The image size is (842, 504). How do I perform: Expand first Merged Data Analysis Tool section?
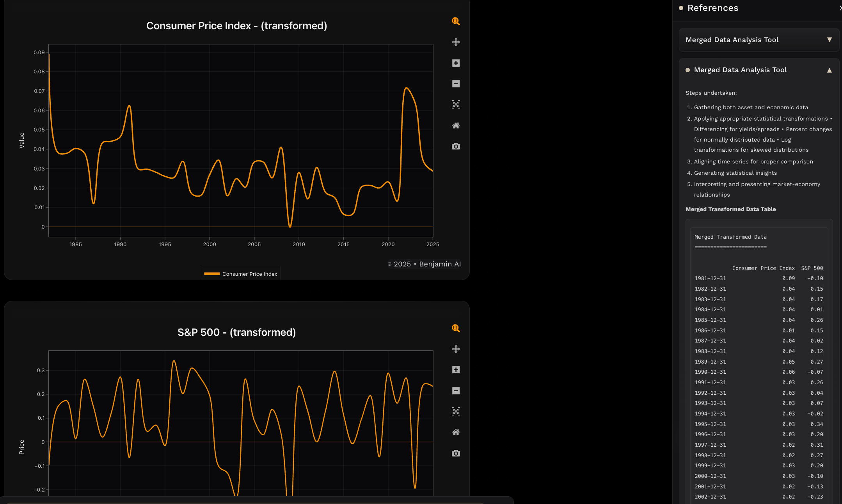pyautogui.click(x=829, y=40)
